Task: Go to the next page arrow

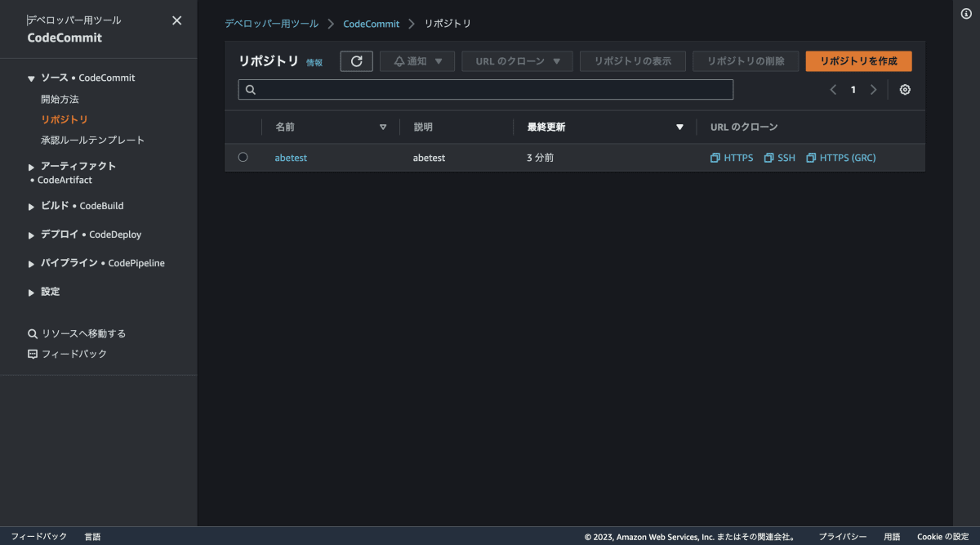Action: [x=873, y=90]
